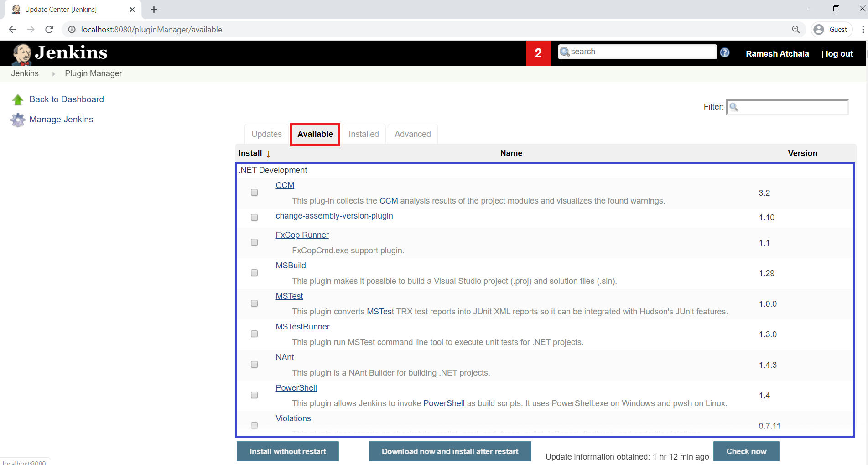Open the MSTest plugin title link
Viewport: 868px width, 465px height.
click(x=289, y=296)
